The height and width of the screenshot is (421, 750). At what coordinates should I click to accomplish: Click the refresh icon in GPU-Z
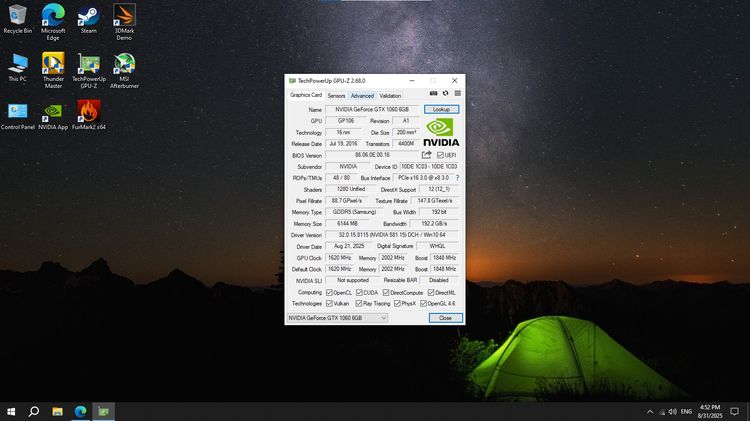point(446,95)
